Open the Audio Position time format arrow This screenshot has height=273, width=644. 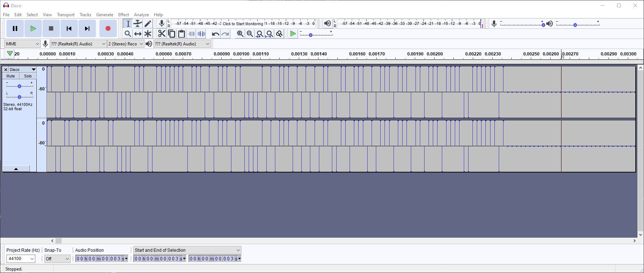pyautogui.click(x=126, y=259)
